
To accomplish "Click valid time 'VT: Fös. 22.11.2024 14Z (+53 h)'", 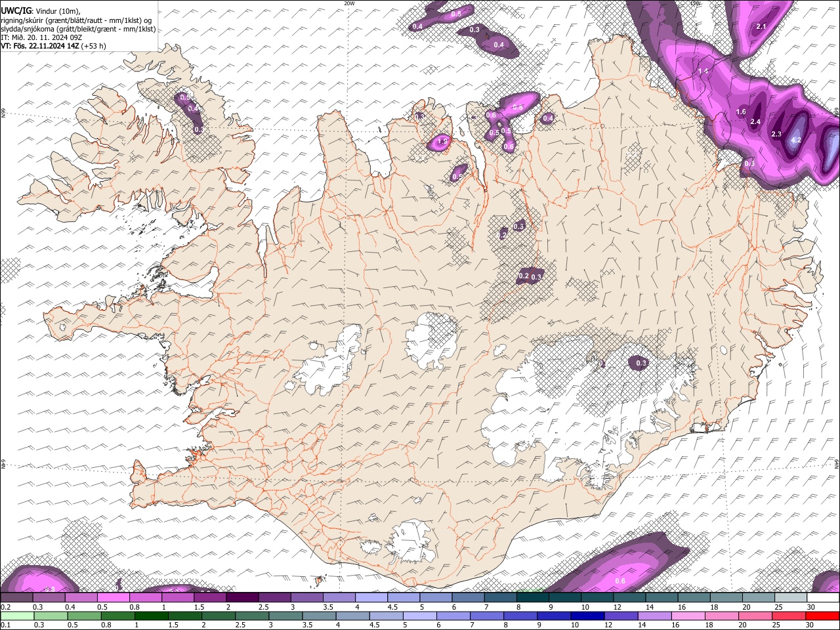I will coord(53,46).
